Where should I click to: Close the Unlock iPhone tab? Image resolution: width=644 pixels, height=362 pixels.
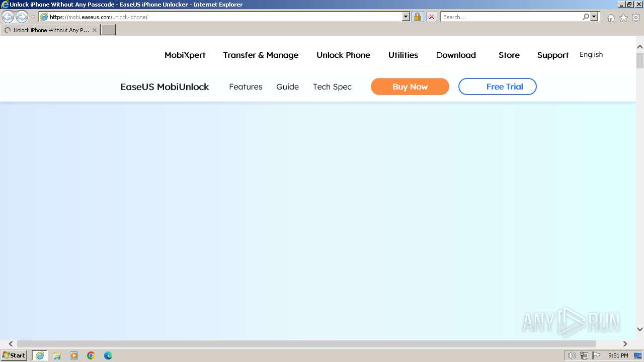95,30
